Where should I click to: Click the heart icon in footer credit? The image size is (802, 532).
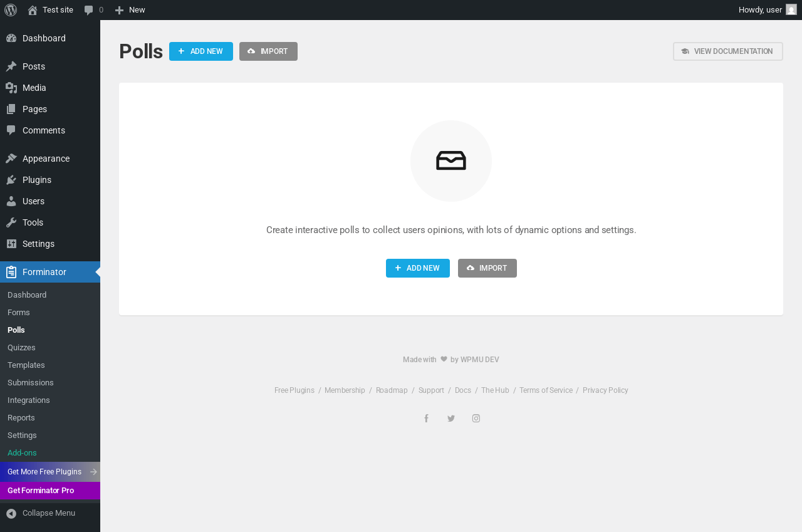444,359
